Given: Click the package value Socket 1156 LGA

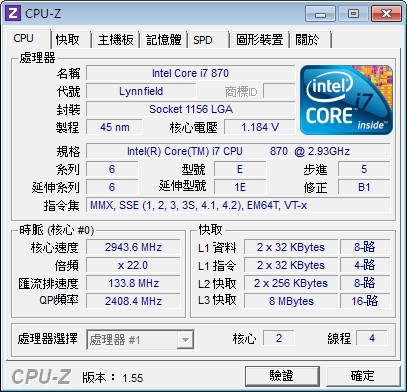Looking at the screenshot, I should pos(190,109).
